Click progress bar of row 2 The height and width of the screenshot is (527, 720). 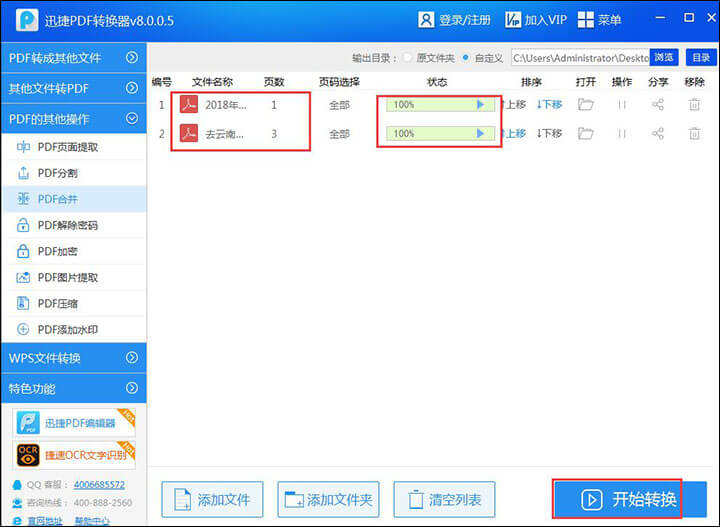[x=440, y=134]
